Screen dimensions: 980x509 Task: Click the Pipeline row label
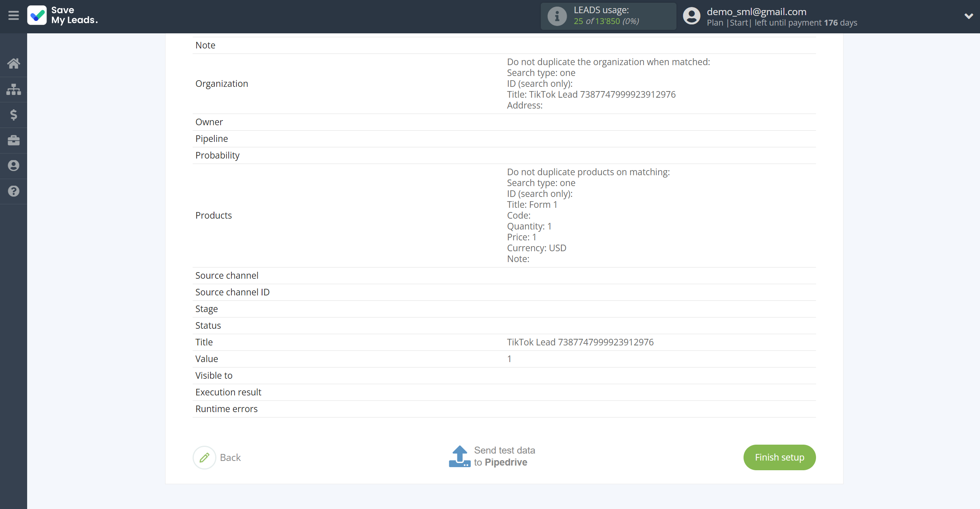click(x=212, y=139)
